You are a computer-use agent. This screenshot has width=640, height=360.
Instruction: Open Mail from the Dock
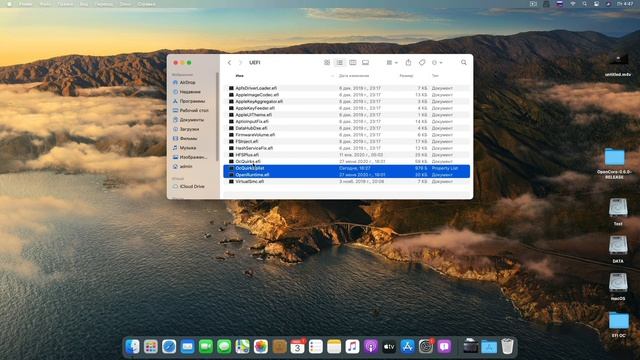click(187, 347)
